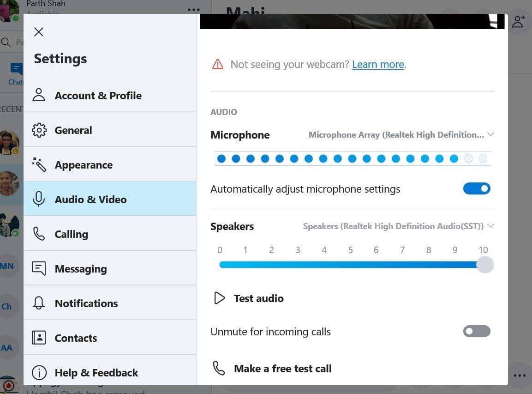Open Calling settings section
Screen dimensions: 532x394
point(110,234)
